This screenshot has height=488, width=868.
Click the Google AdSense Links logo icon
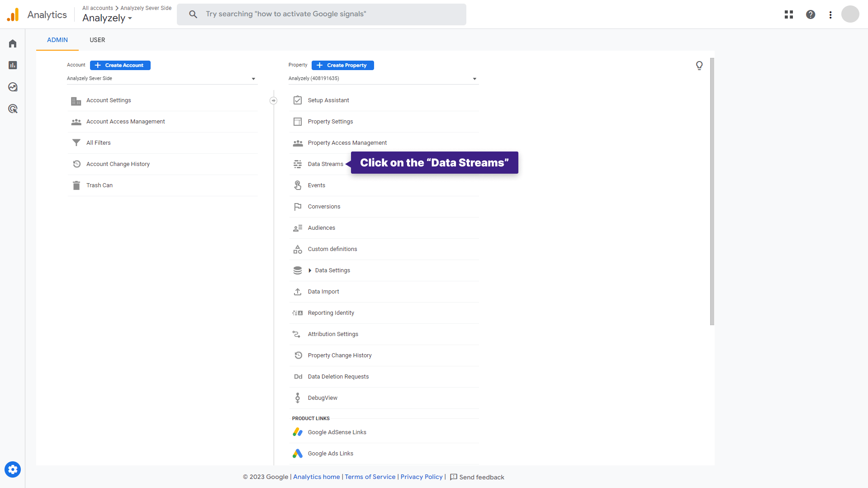click(298, 432)
